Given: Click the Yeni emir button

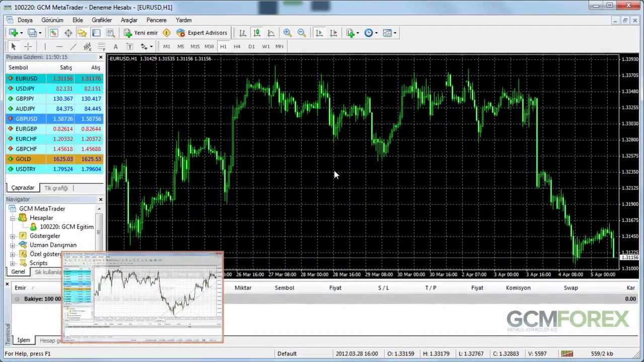Looking at the screenshot, I should [x=141, y=33].
